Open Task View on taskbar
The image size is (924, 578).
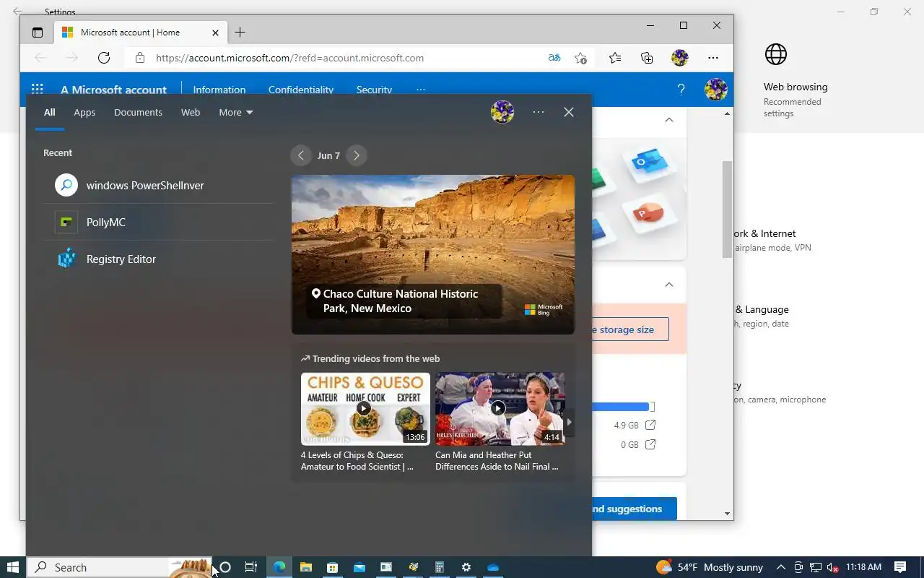pyautogui.click(x=250, y=567)
